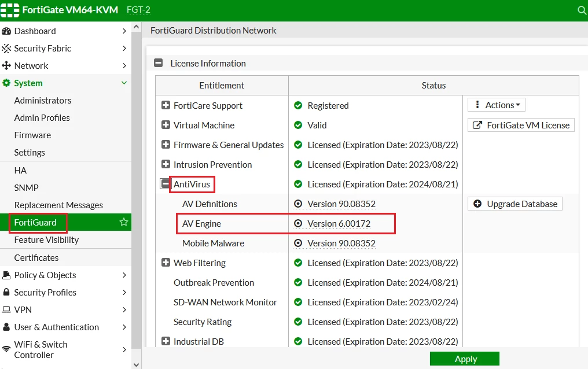Open the FortiGate VM License link

[521, 125]
